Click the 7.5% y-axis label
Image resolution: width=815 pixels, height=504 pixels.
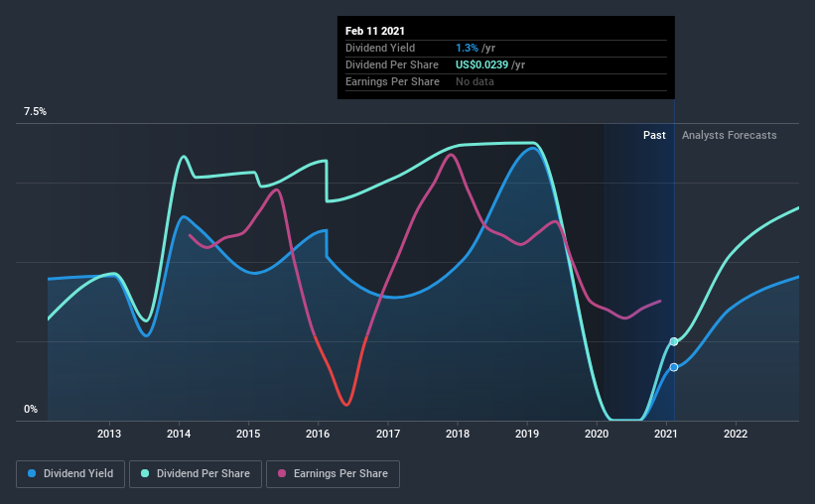coord(35,112)
